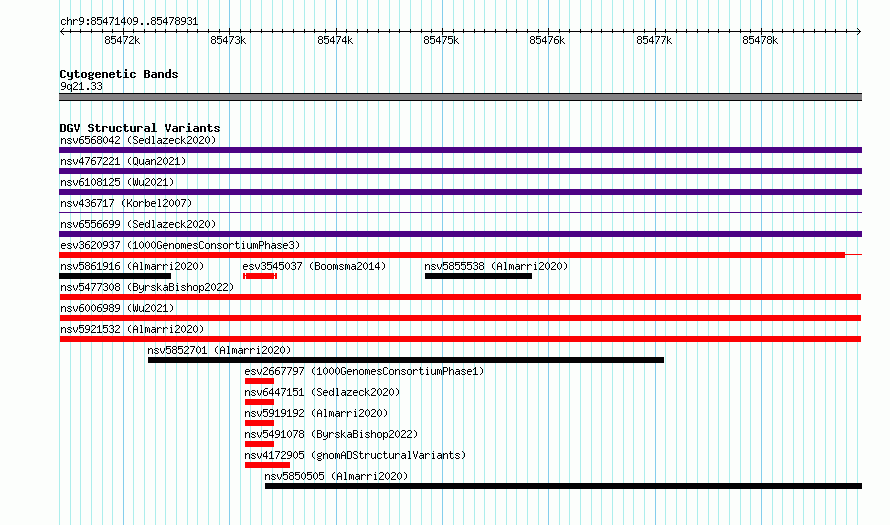Open nsv6108125 (Wu2021) variant label
The height and width of the screenshot is (525, 890).
click(x=117, y=182)
